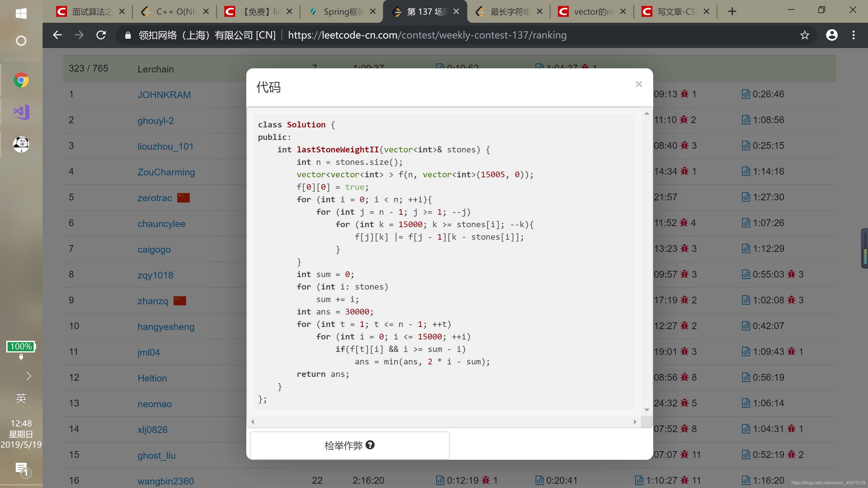Image resolution: width=868 pixels, height=488 pixels.
Task: Expand the hidden tray icons chevron
Action: coord(29,376)
